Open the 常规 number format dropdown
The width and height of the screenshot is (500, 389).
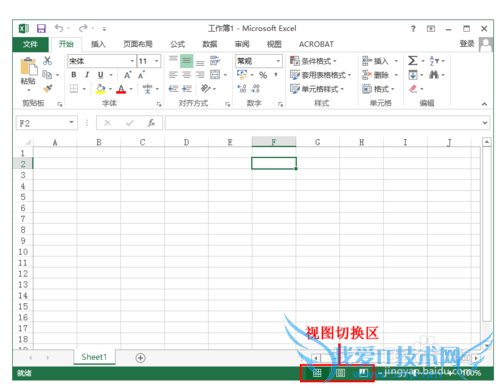pos(278,61)
